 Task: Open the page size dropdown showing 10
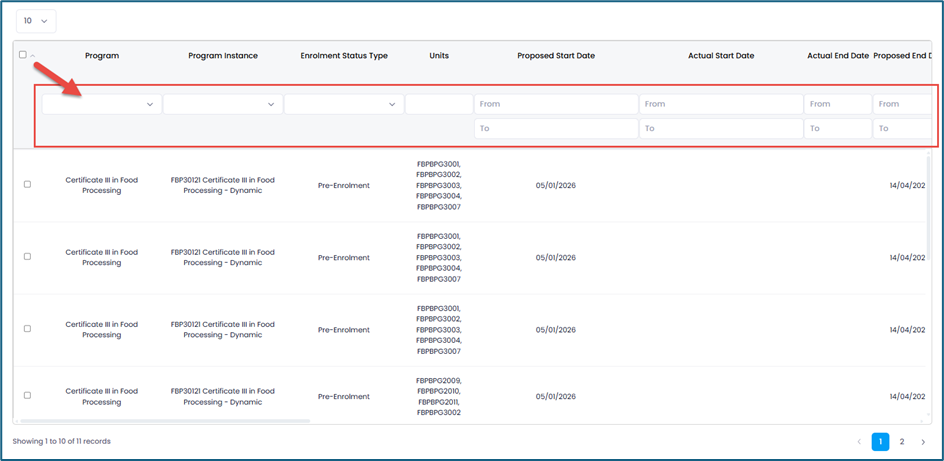click(36, 21)
